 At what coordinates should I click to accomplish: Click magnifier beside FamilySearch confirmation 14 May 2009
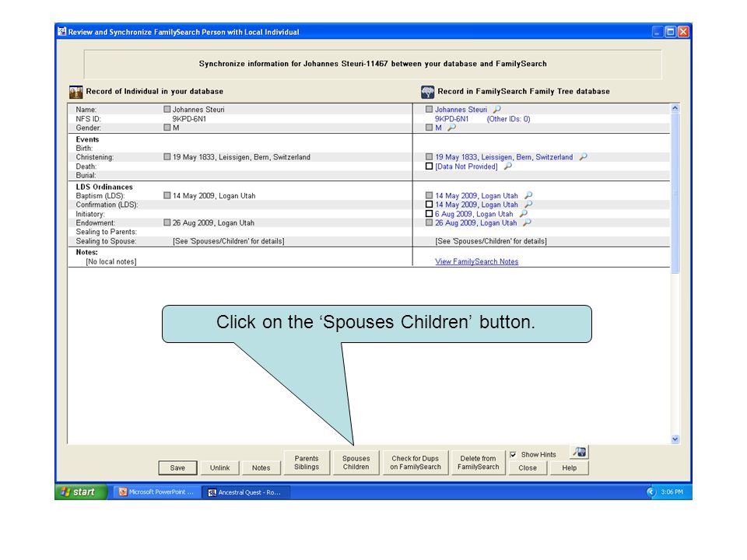coord(528,205)
